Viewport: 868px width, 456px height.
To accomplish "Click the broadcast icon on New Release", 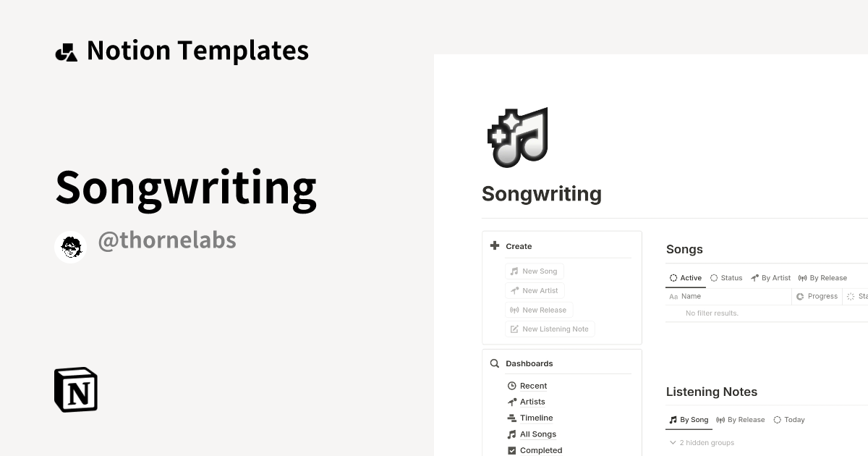I will [515, 310].
